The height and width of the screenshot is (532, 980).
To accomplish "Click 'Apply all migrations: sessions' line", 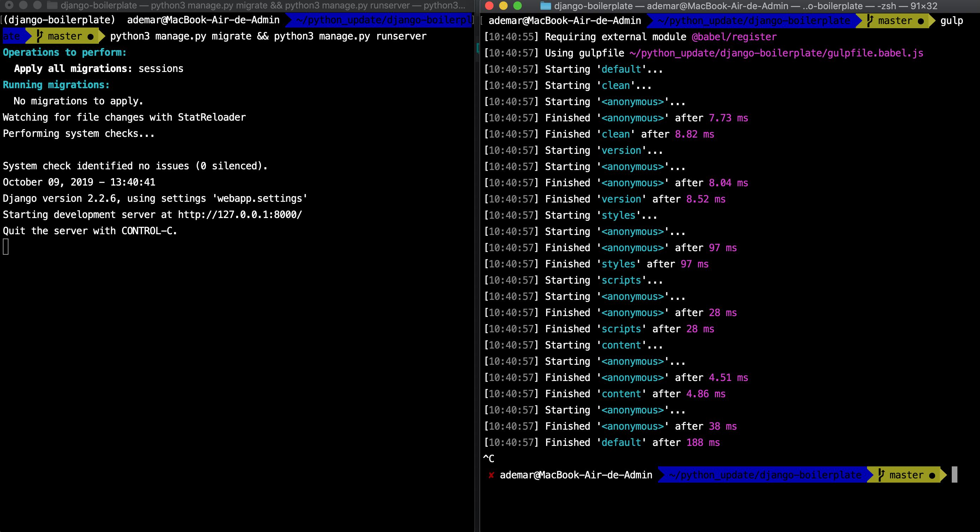I will 98,69.
